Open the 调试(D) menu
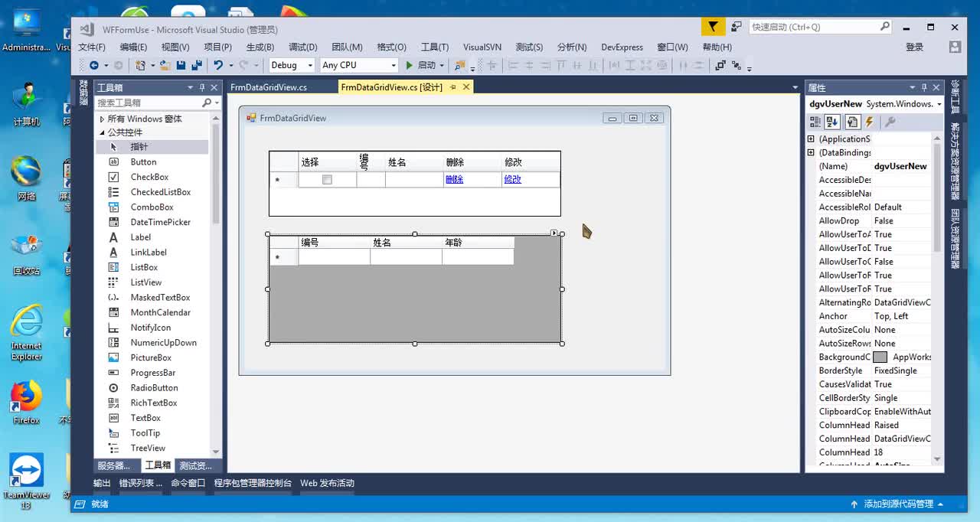The width and height of the screenshot is (980, 522). (303, 47)
